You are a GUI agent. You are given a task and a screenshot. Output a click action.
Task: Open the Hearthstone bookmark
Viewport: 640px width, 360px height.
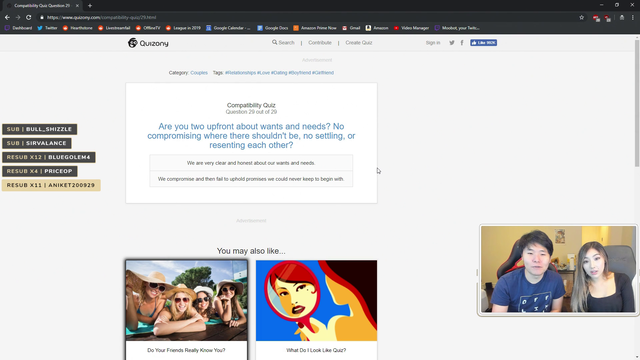point(78,28)
